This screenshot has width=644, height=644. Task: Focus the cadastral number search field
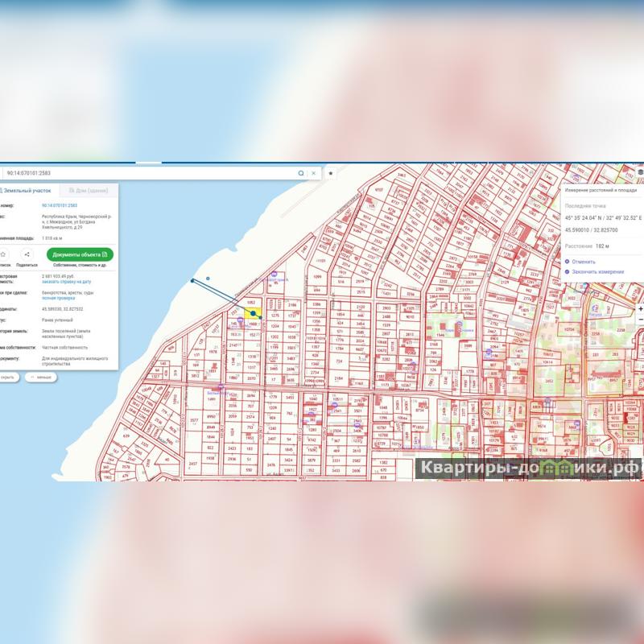(x=145, y=173)
